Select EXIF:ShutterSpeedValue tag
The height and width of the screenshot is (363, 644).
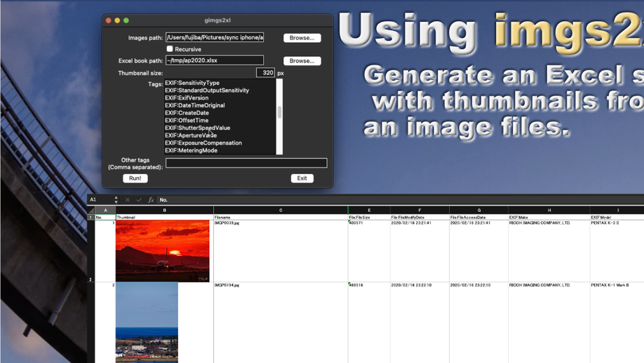[198, 128]
